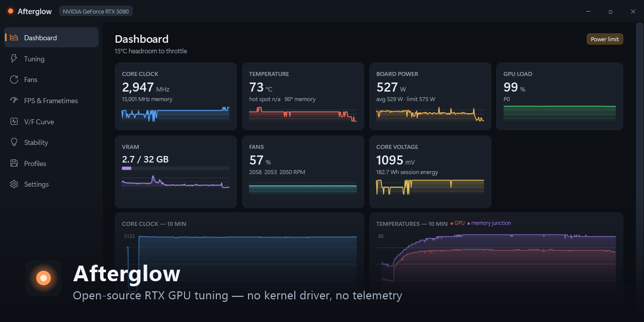The image size is (644, 322).
Task: Click the 1095 mV voltage value
Action: click(x=395, y=160)
